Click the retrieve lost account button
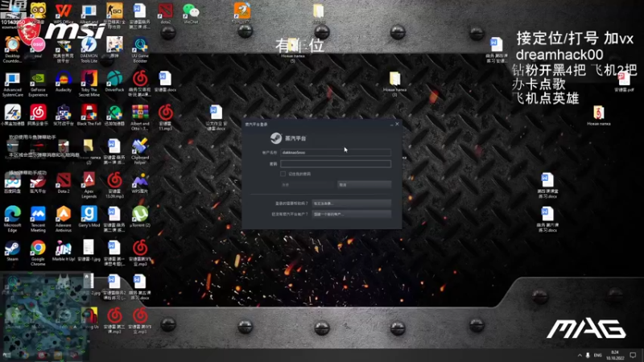The height and width of the screenshot is (362, 644). [x=351, y=204]
